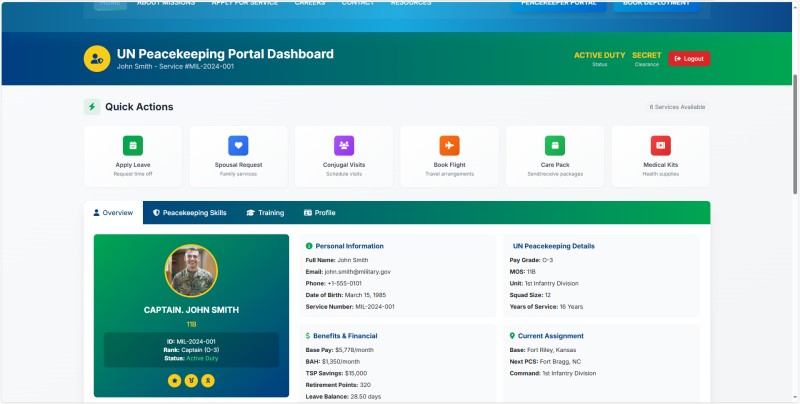Click the green Care Pack box icon
The width and height of the screenshot is (800, 404).
pos(555,145)
